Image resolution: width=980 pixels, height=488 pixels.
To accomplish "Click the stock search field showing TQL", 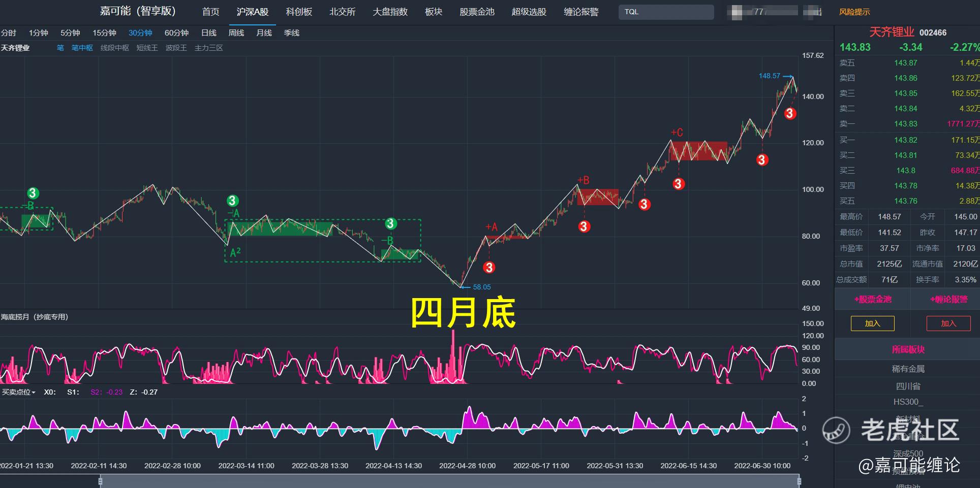I will click(666, 12).
